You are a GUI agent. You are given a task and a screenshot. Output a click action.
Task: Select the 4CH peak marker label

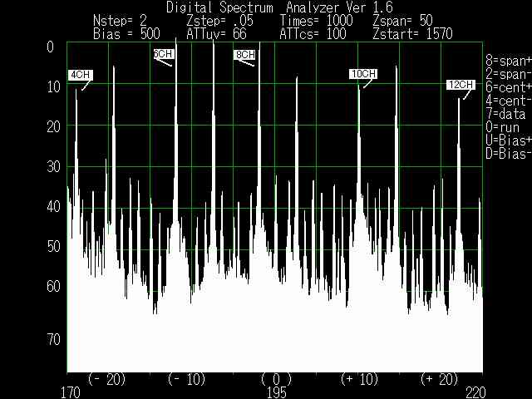[x=81, y=75]
